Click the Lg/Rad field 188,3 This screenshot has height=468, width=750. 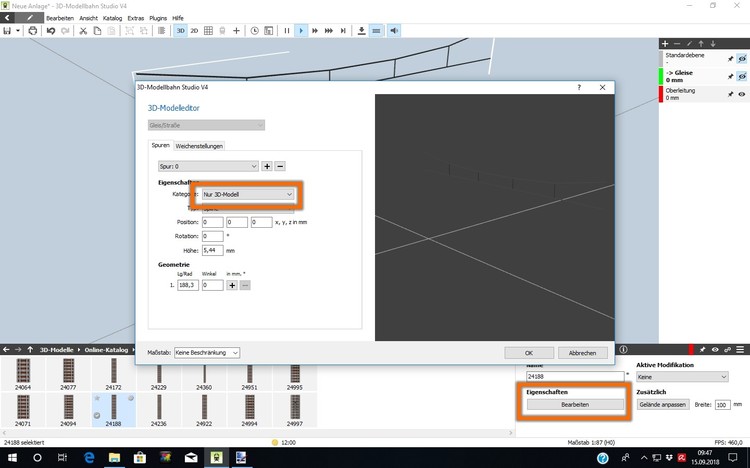[188, 285]
